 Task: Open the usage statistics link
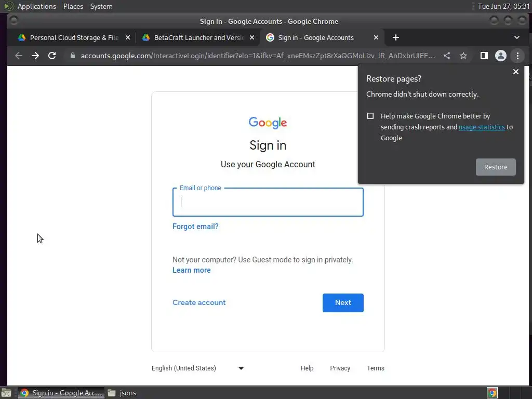point(482,127)
